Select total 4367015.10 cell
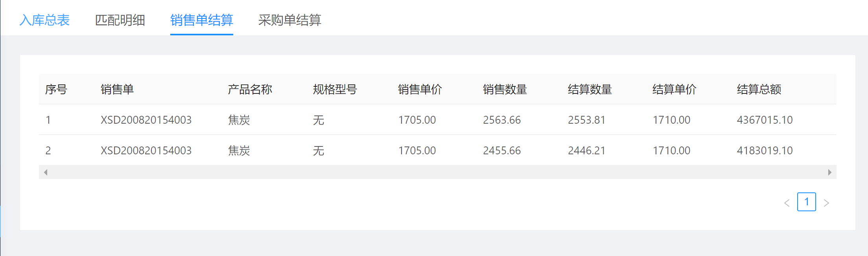Image resolution: width=868 pixels, height=256 pixels. pyautogui.click(x=765, y=120)
